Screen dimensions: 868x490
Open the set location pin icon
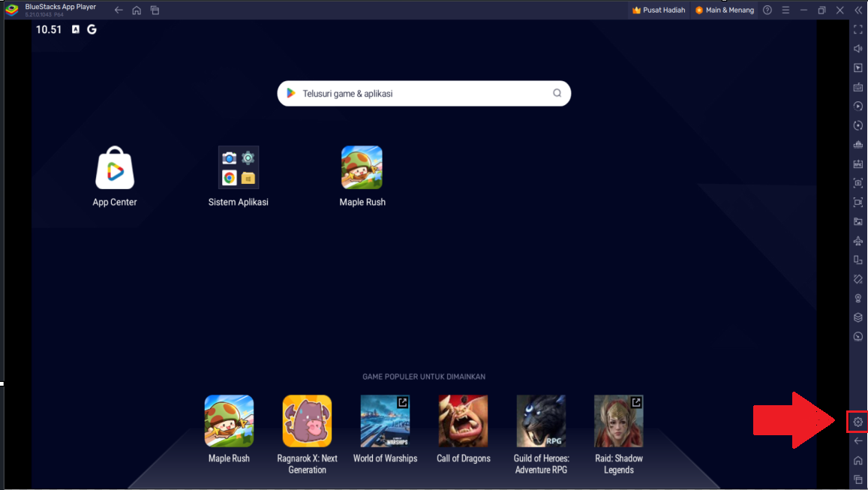[857, 299]
